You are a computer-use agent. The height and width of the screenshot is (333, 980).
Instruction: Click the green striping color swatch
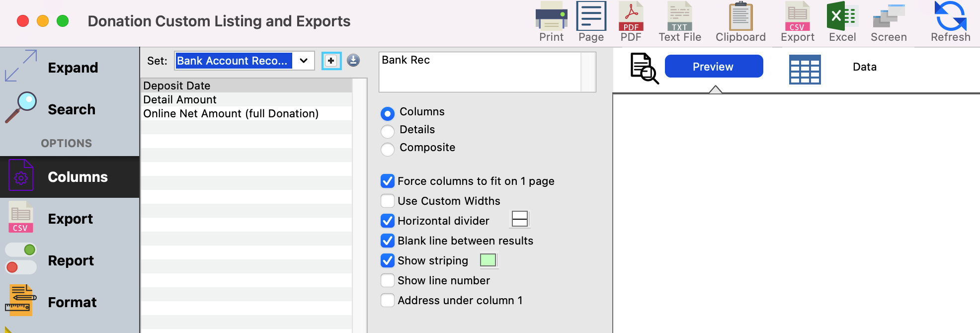[x=488, y=260]
